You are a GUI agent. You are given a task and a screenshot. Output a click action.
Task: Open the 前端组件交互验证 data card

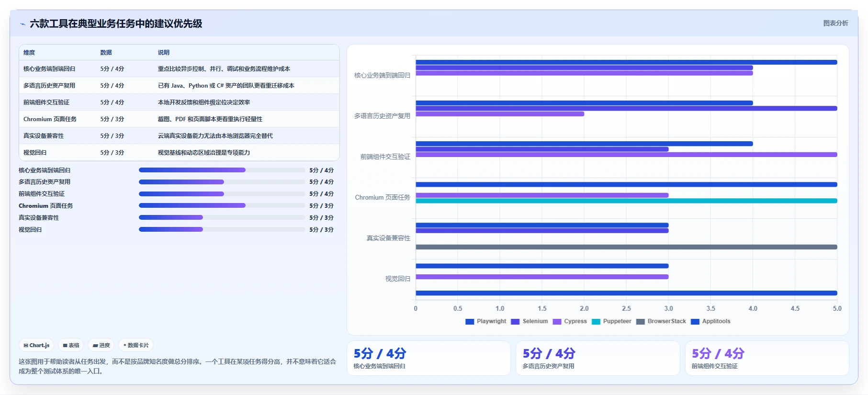(767, 358)
